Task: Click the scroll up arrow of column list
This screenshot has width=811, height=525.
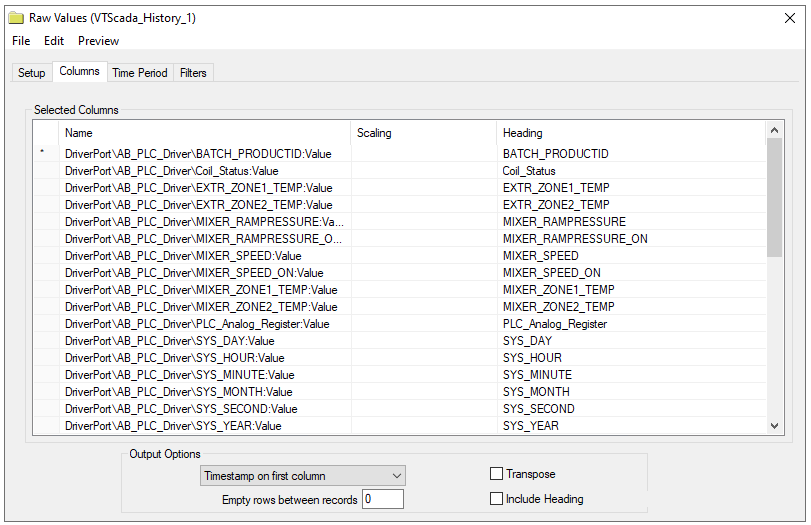Action: pos(774,130)
